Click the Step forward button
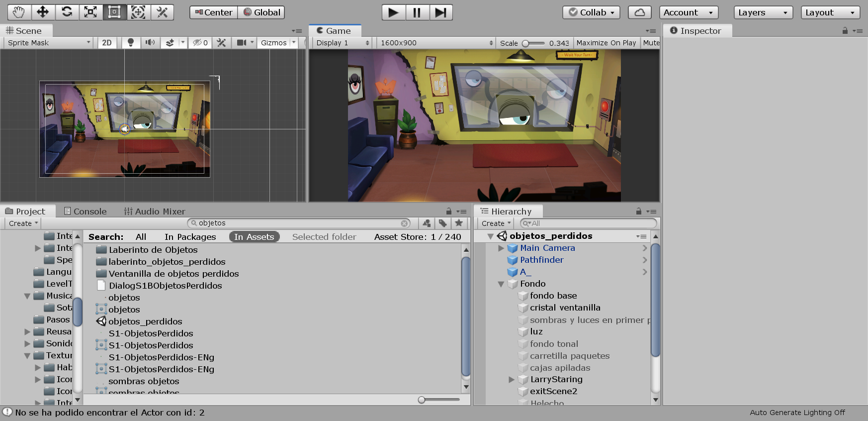This screenshot has width=868, height=421. coord(440,12)
